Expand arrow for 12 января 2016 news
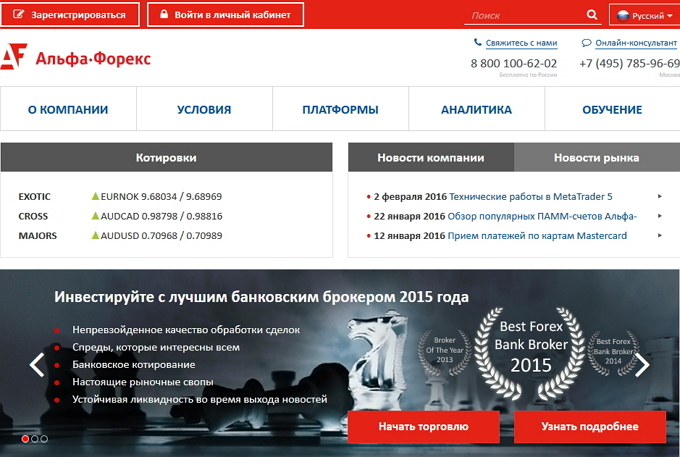Screen dimensions: 680x457 click(x=660, y=235)
